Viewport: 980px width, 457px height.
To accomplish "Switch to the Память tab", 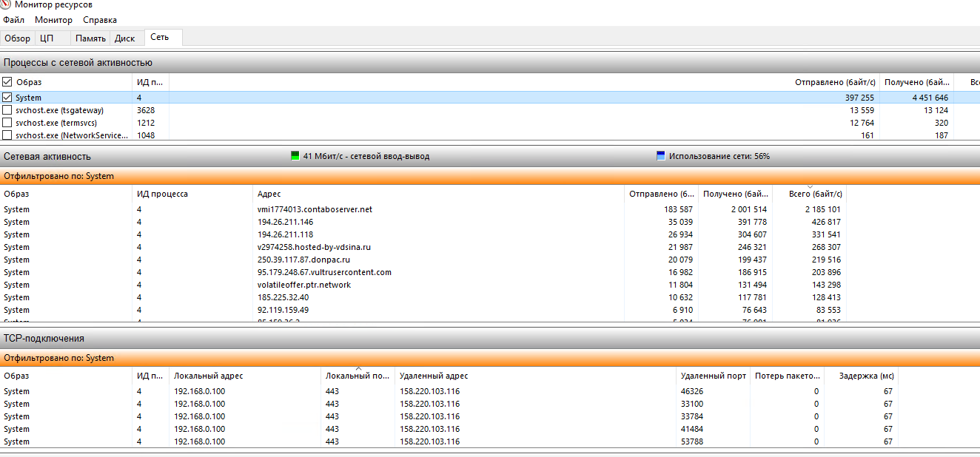I will pos(90,38).
